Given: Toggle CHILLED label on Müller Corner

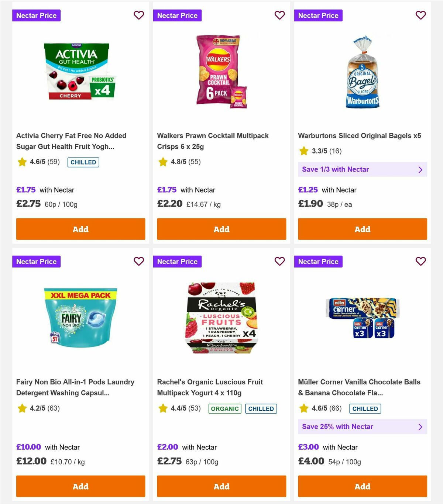Looking at the screenshot, I should 365,408.
